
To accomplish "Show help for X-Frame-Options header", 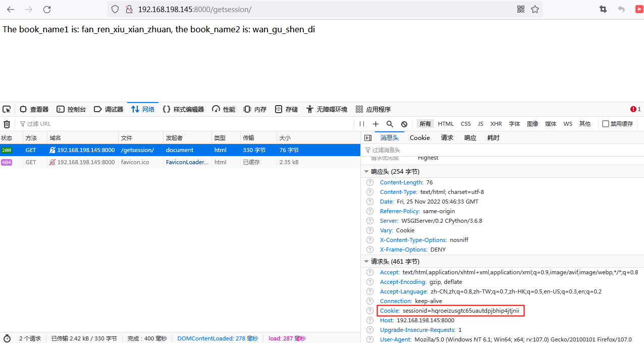I will (370, 250).
